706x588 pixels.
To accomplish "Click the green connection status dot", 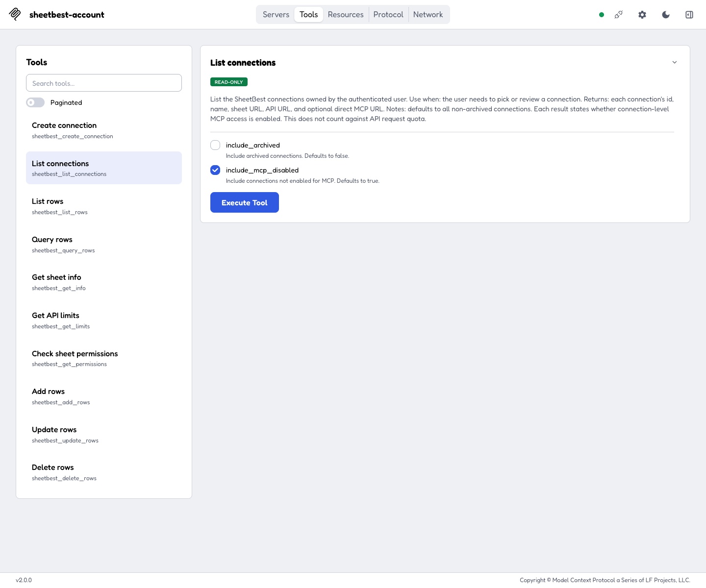I will pos(602,15).
